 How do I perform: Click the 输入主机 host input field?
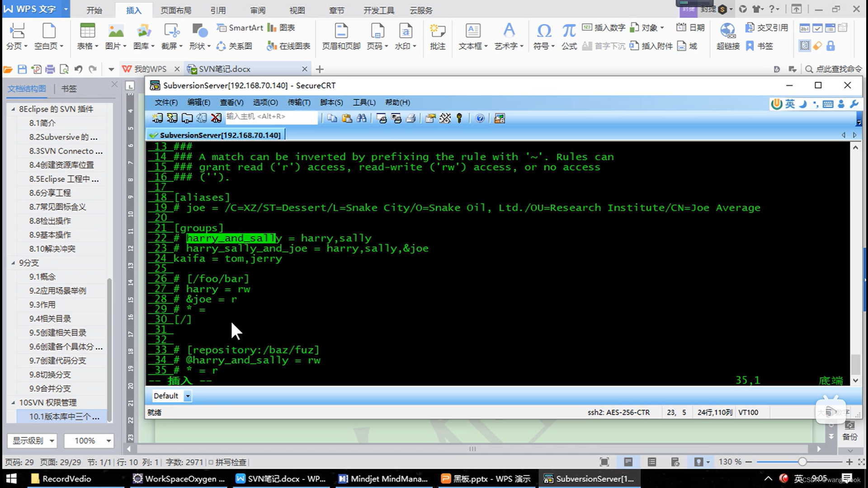tap(272, 117)
